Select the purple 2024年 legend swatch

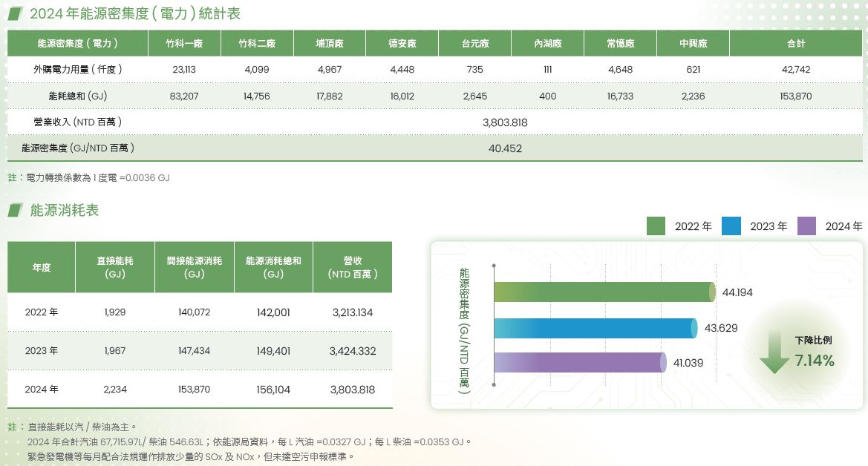(x=806, y=226)
